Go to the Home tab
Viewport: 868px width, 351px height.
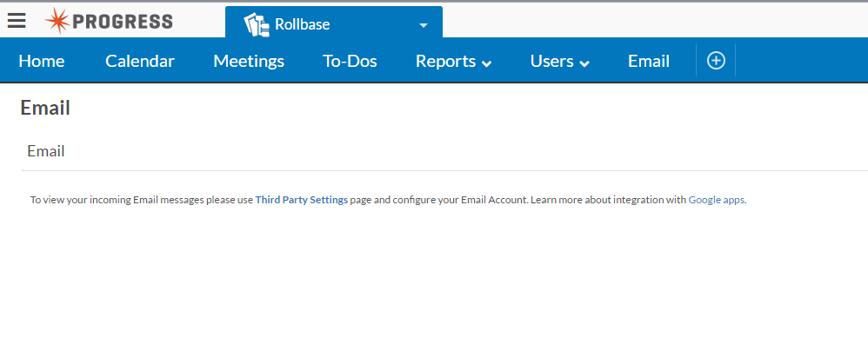42,61
